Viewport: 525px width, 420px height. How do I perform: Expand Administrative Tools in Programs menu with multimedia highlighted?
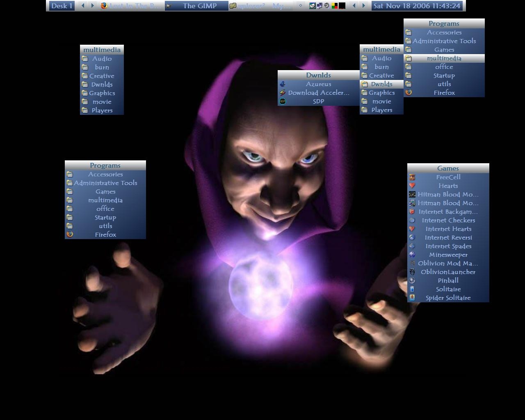[444, 41]
